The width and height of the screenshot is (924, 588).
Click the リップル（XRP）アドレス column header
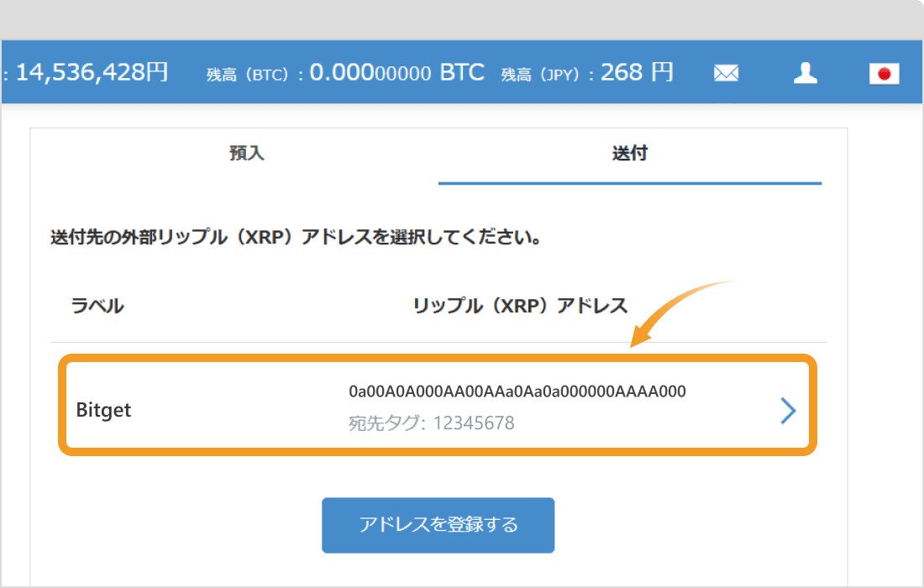522,306
